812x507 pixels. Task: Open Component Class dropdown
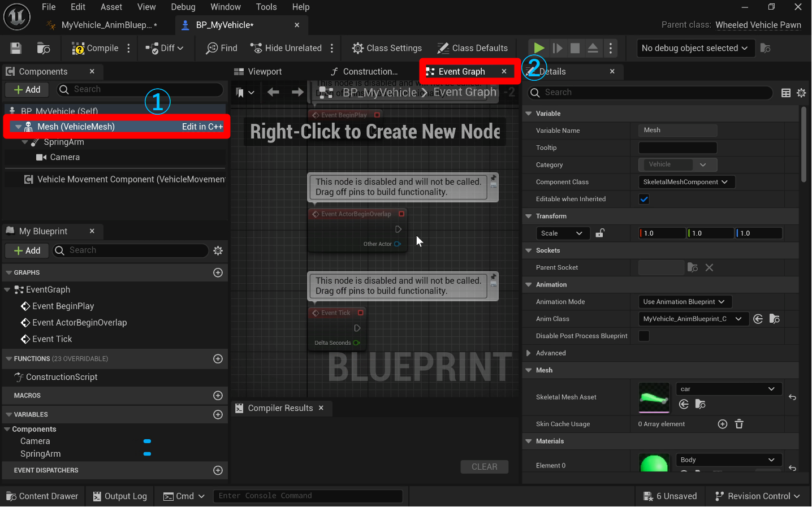(686, 182)
